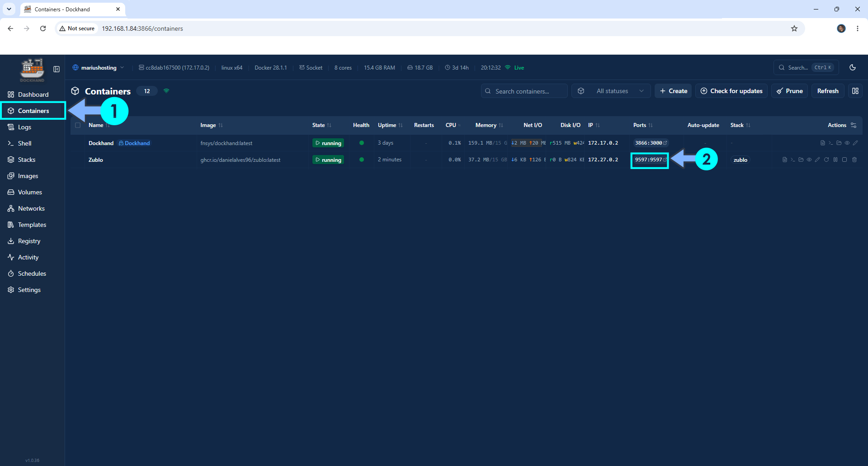Open terminal icon for Zublo container
This screenshot has height=466, width=868.
click(x=793, y=160)
